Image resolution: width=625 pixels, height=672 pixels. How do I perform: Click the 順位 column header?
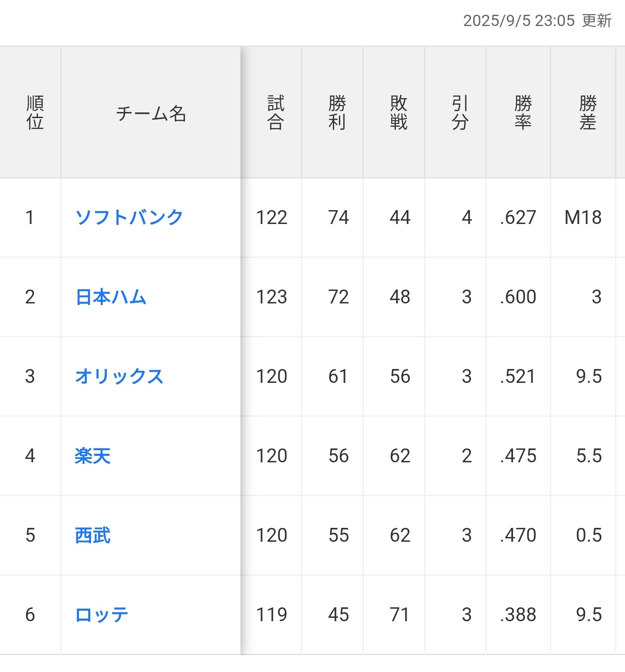(x=35, y=113)
